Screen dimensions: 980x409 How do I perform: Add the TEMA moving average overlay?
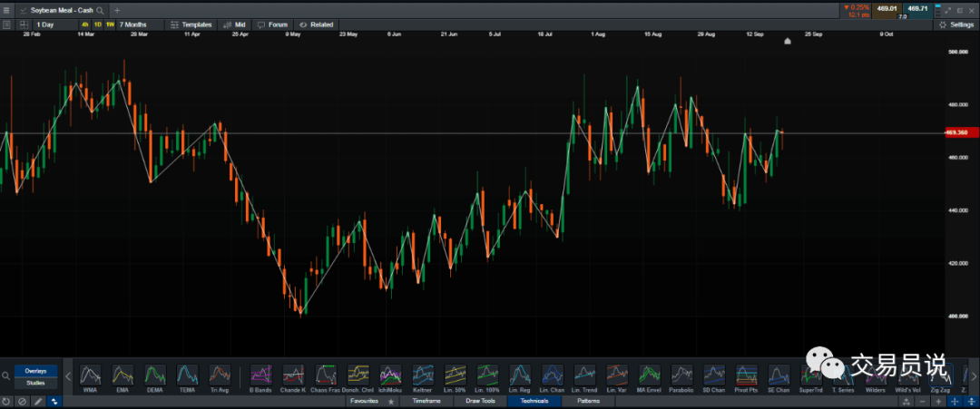(187, 379)
